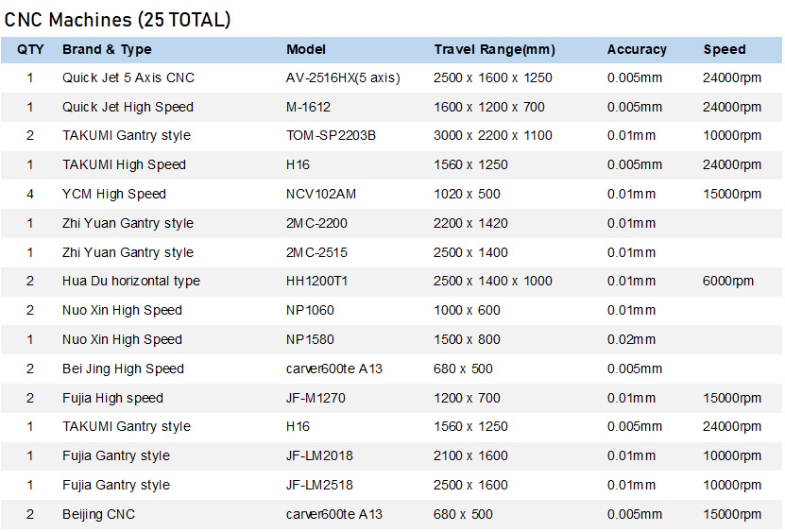The image size is (785, 532).
Task: Click the Model column header
Action: 305,49
